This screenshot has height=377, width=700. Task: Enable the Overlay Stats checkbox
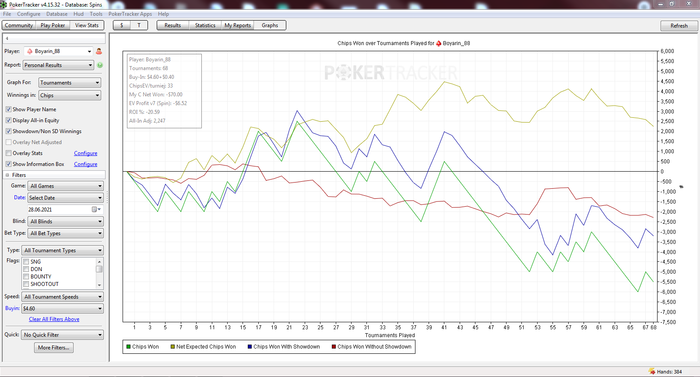point(8,153)
